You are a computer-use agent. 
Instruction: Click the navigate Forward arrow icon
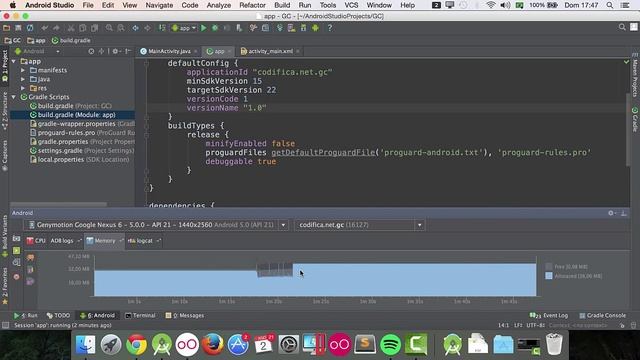tap(147, 28)
